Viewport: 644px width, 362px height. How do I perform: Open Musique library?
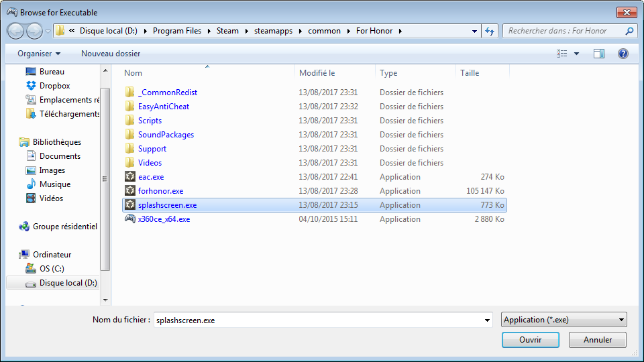point(54,184)
